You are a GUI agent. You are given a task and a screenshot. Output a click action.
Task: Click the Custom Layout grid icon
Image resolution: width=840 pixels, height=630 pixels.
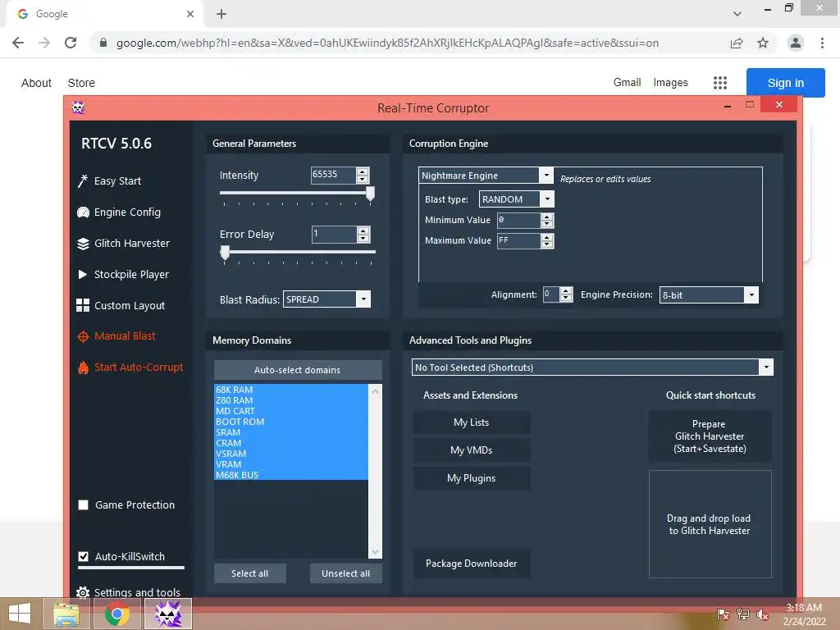pos(83,305)
